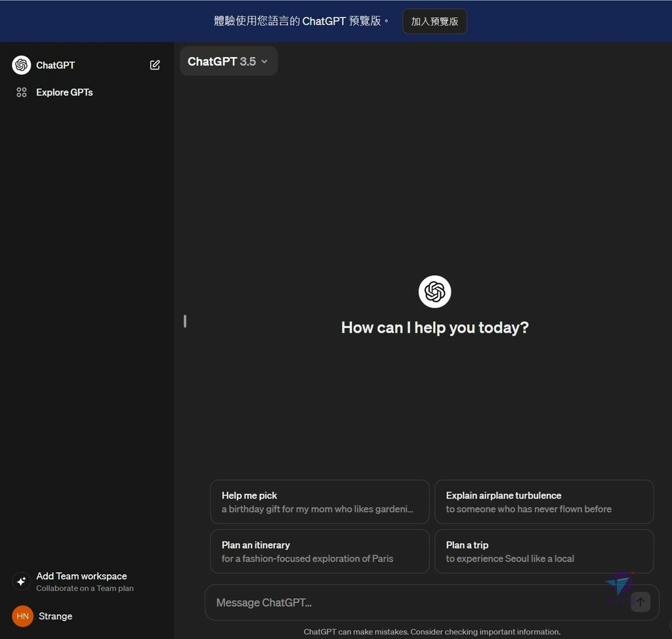
Task: Open the ChatGPT 3.5 model dropdown
Action: click(228, 61)
